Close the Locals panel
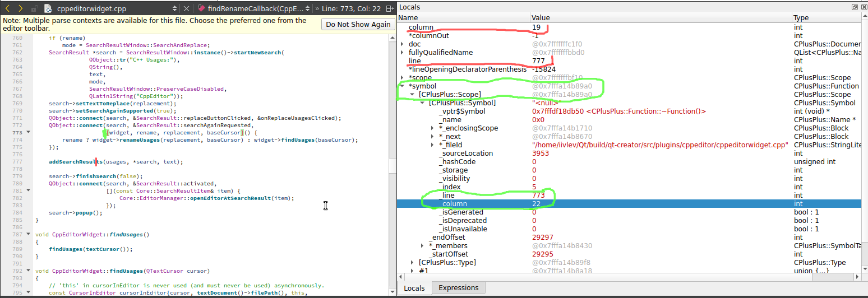 coord(863,7)
